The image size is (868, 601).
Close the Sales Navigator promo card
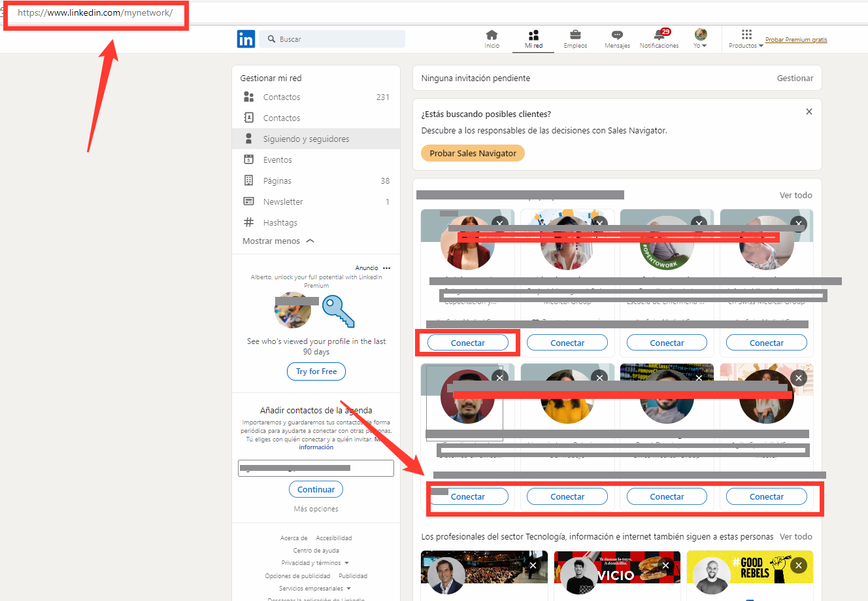809,112
